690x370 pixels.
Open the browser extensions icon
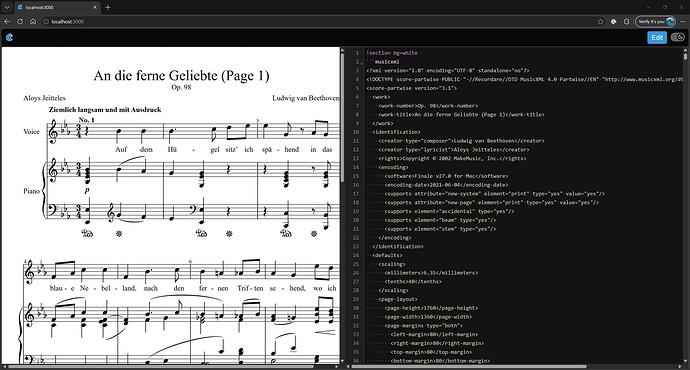tap(613, 22)
